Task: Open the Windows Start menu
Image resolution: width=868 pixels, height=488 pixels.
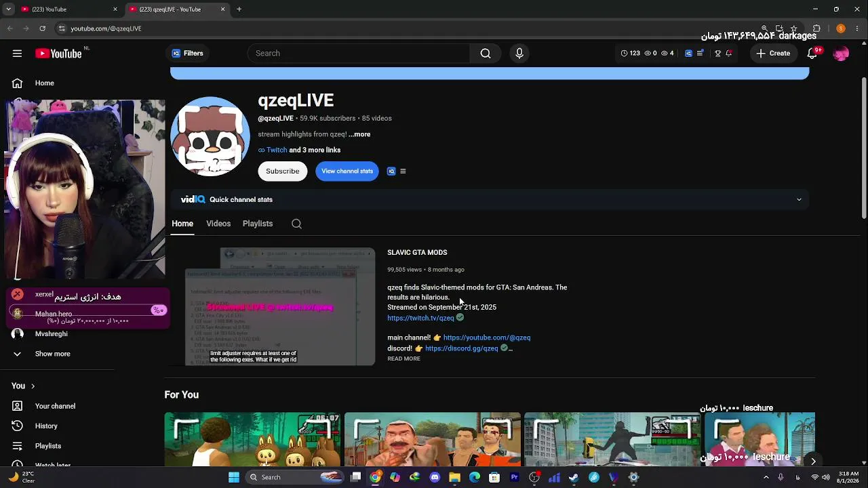Action: 234,477
